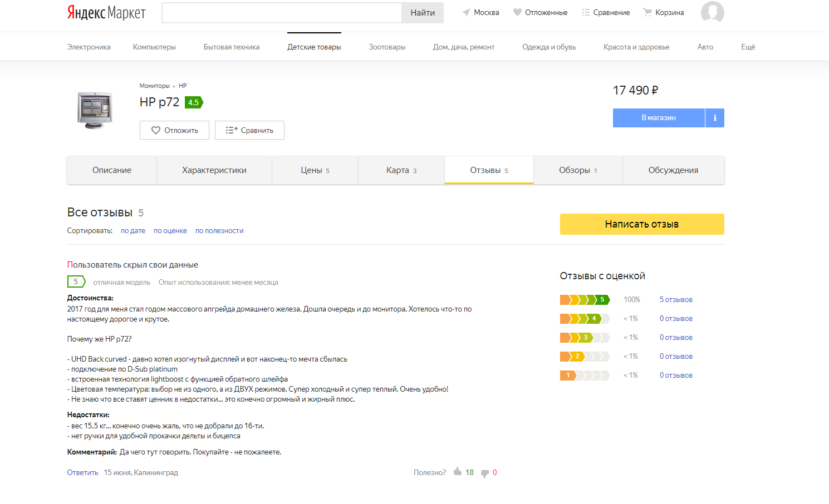
Task: Click the 15 июня, Калининград date text
Action: click(141, 472)
